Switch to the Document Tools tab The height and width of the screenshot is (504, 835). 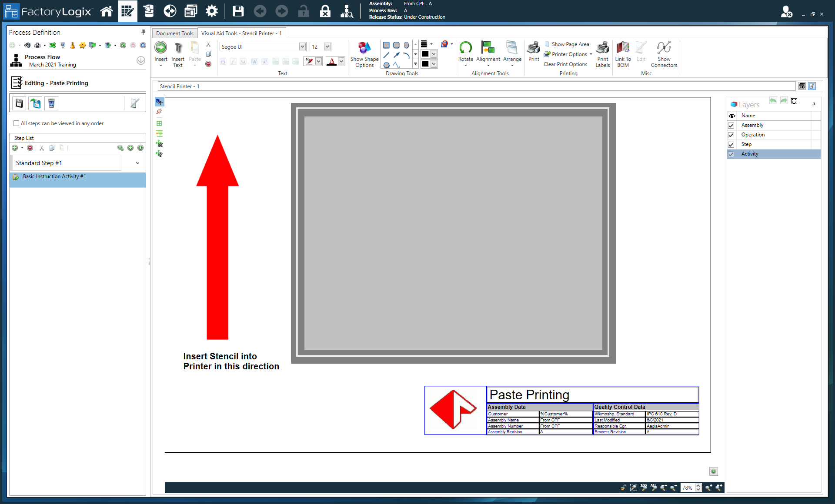click(174, 33)
